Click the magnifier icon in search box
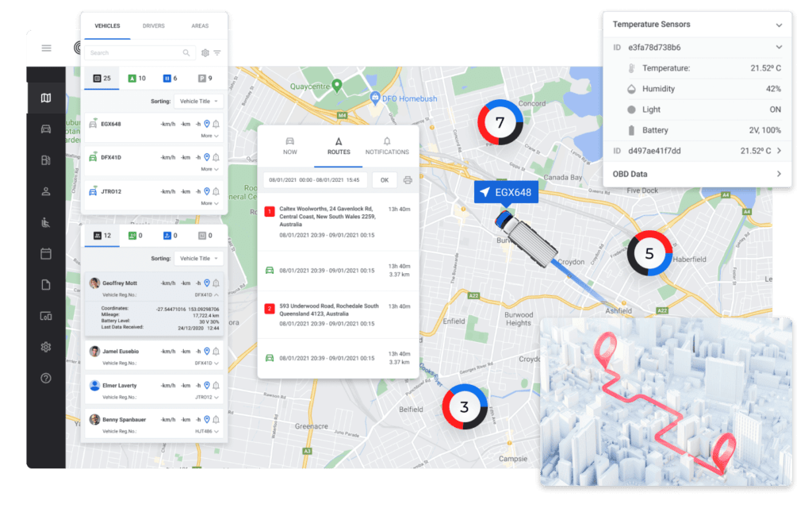Screen dimensions: 812x508 pyautogui.click(x=186, y=53)
